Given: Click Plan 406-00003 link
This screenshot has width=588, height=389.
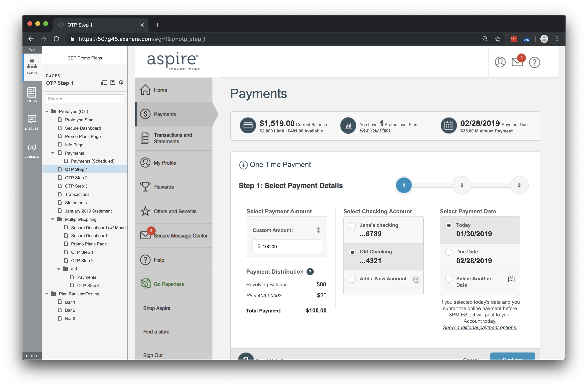Looking at the screenshot, I should click(x=264, y=296).
